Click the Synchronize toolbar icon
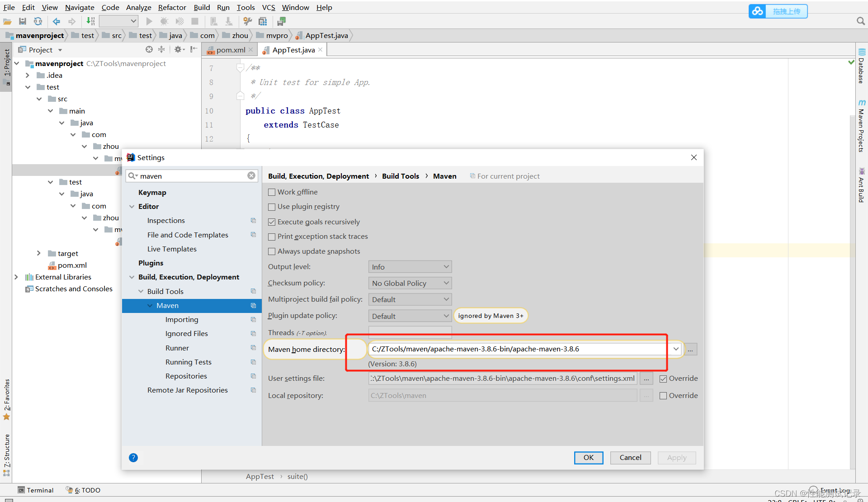The width and height of the screenshot is (868, 502). [38, 21]
